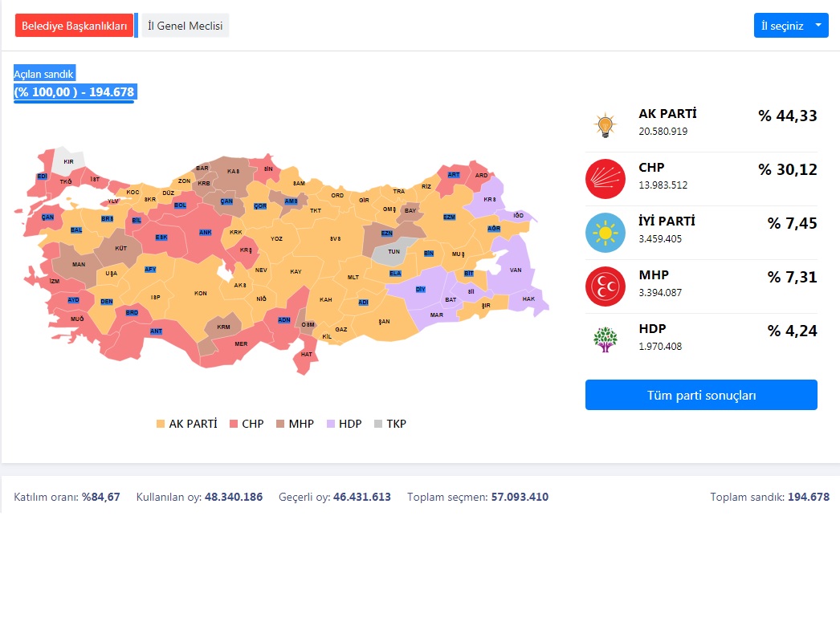Select the MAN province on the map
840x638 pixels.
79,264
